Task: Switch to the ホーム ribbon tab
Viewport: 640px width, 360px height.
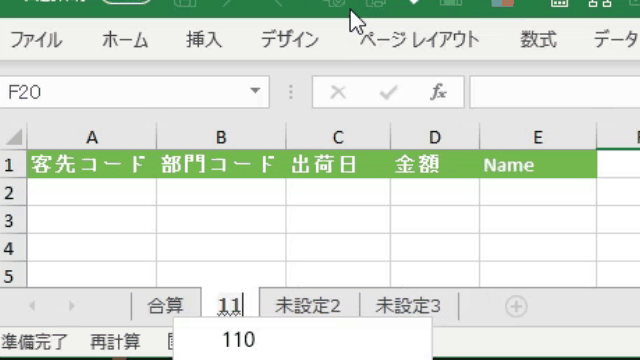Action: coord(124,40)
